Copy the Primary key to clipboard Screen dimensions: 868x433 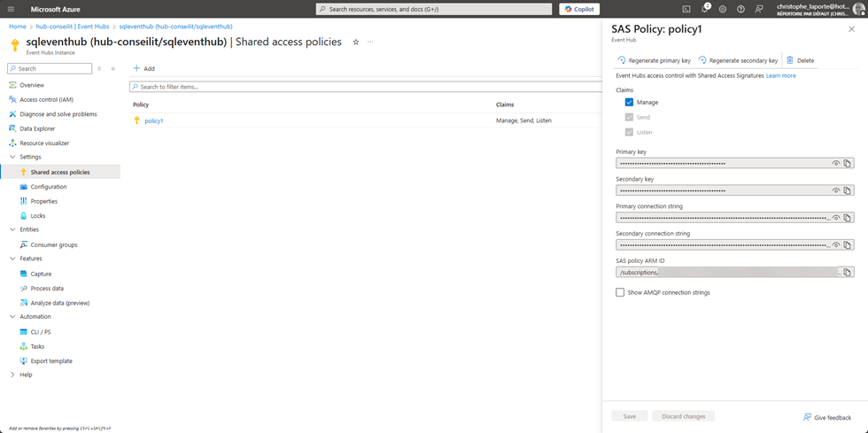click(847, 163)
